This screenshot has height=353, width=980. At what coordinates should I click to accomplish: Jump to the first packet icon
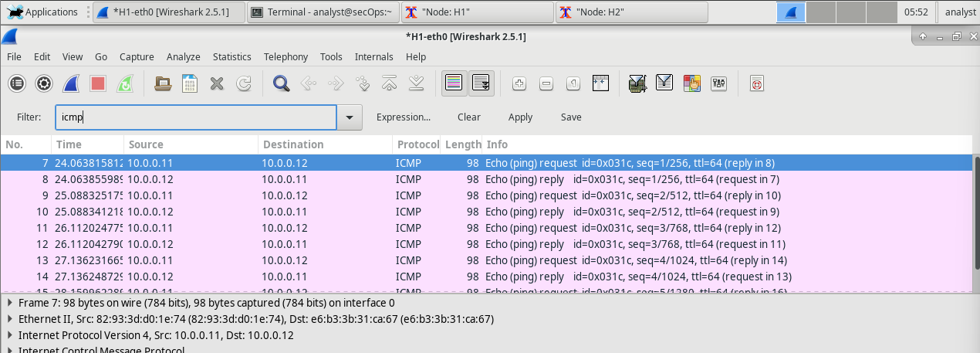(390, 83)
